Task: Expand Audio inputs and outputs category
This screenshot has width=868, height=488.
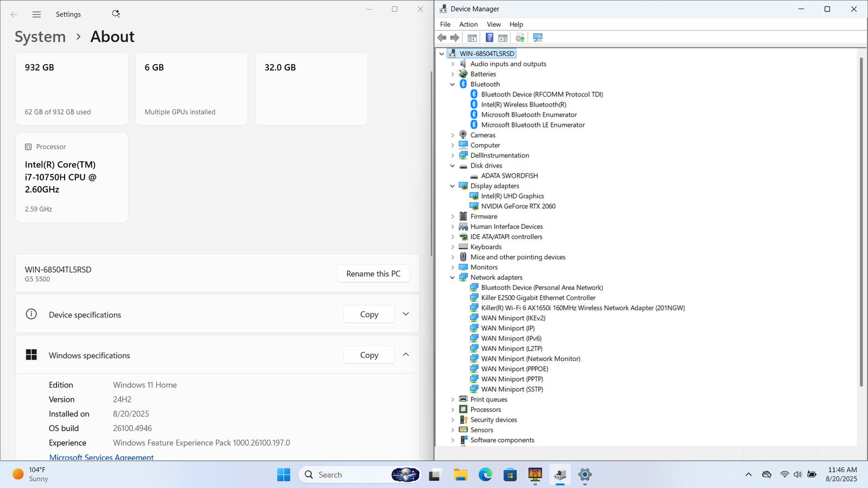Action: pyautogui.click(x=452, y=64)
